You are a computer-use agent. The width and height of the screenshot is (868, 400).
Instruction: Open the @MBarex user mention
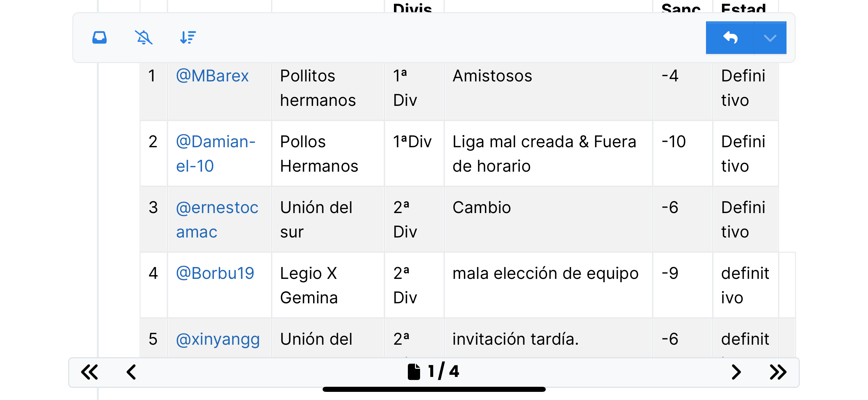coord(212,76)
